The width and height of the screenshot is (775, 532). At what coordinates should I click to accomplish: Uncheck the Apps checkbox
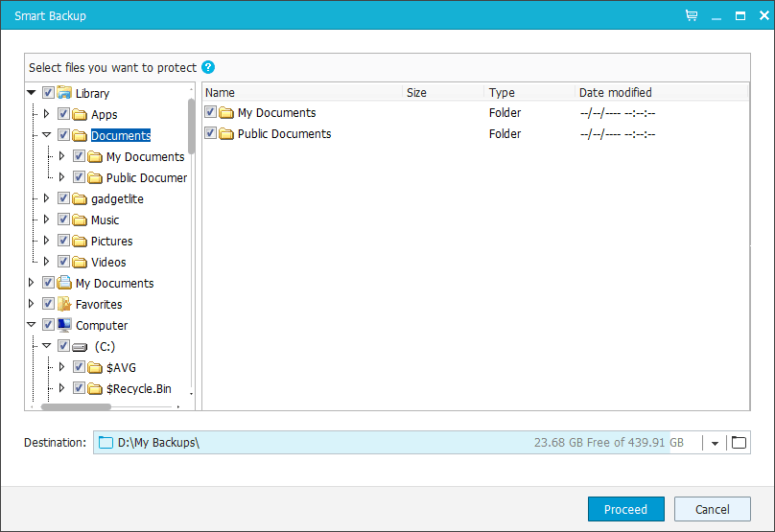click(63, 114)
